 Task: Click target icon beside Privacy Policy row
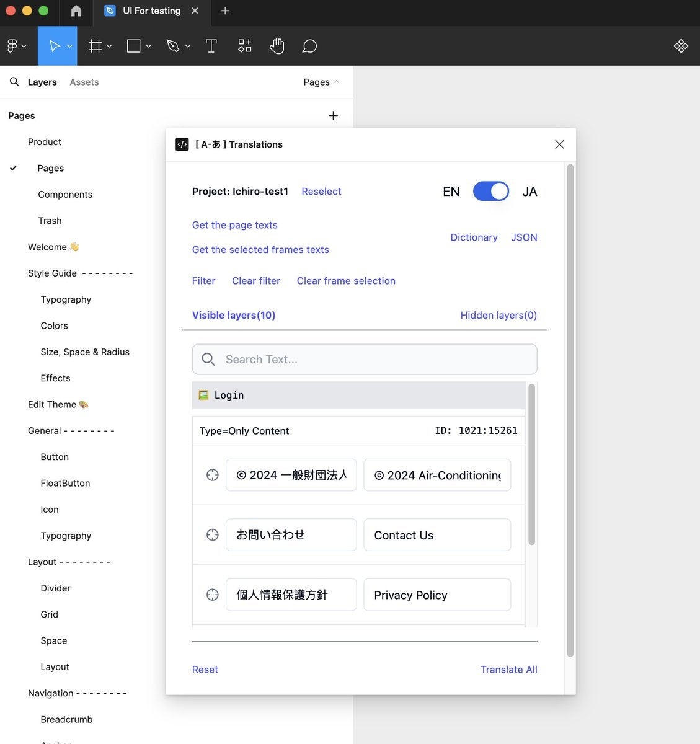[x=212, y=595]
